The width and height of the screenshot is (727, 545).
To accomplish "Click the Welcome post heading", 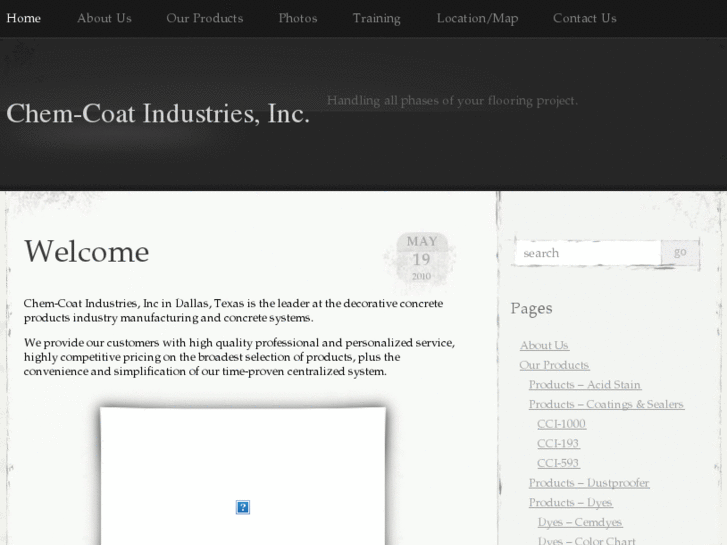I will pyautogui.click(x=87, y=251).
